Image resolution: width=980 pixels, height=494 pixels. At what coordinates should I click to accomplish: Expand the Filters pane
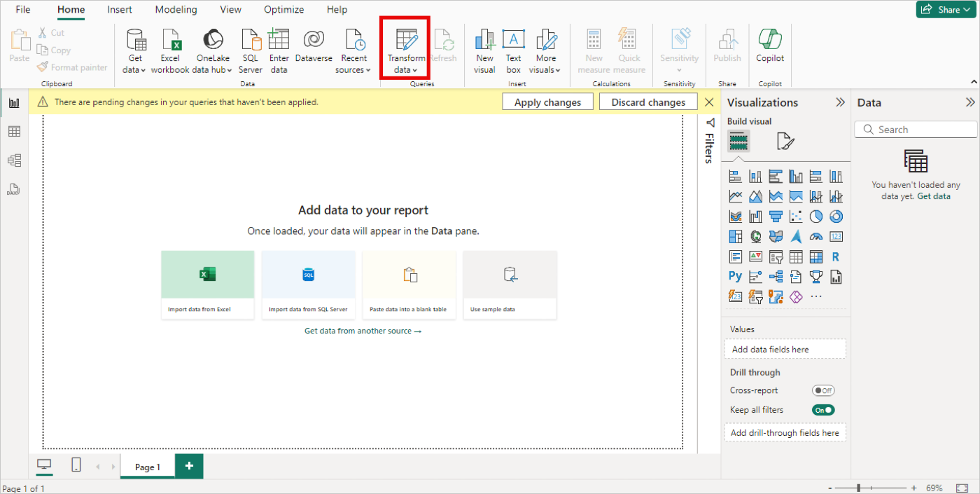[x=709, y=123]
